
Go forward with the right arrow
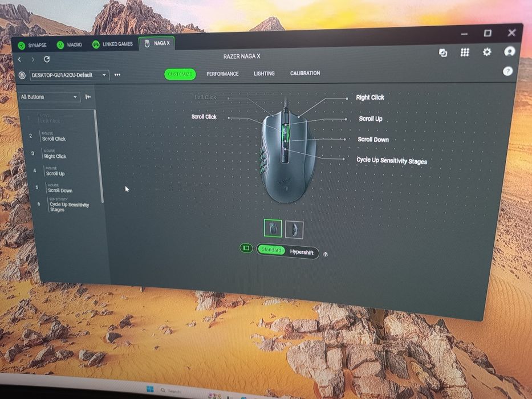click(x=33, y=60)
